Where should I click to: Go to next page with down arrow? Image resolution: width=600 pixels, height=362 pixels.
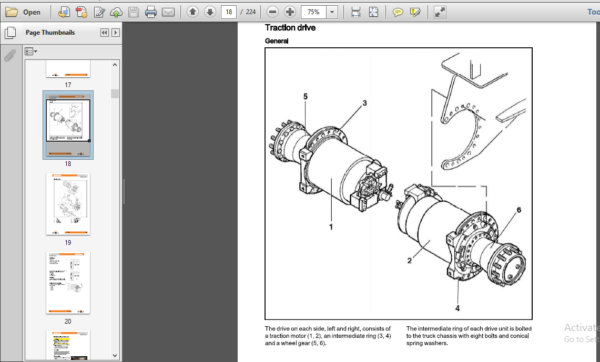click(210, 12)
